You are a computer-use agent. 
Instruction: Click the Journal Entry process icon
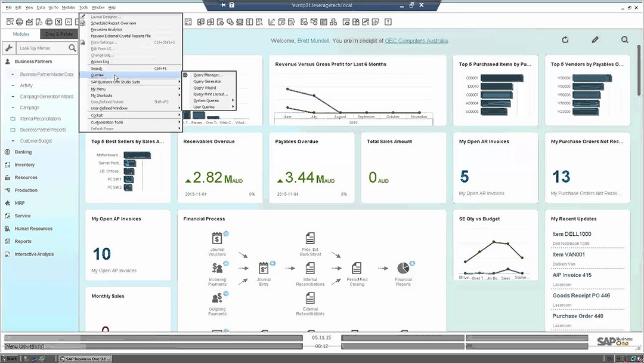pyautogui.click(x=264, y=268)
